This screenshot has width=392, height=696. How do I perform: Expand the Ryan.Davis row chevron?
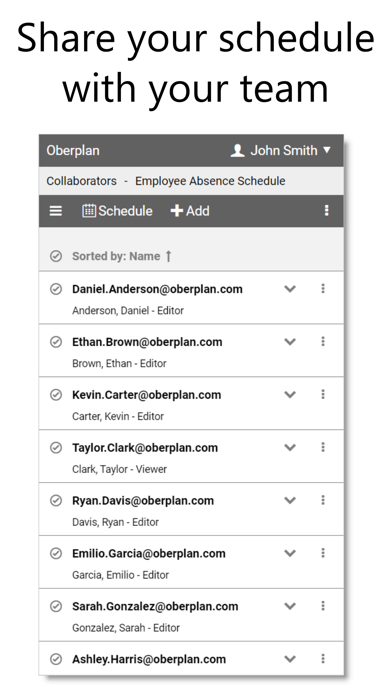290,500
